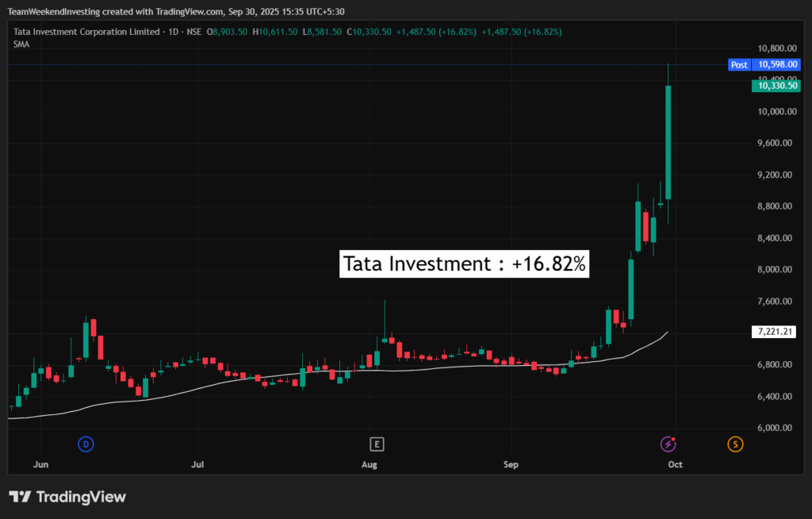The image size is (812, 519).
Task: Click the Oct label on time axis
Action: point(675,464)
